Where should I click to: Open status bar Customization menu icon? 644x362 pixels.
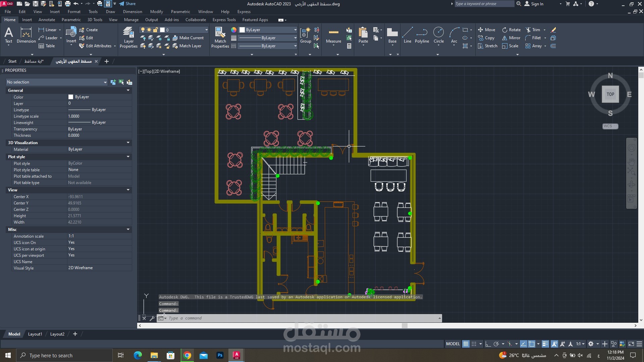[639, 344]
